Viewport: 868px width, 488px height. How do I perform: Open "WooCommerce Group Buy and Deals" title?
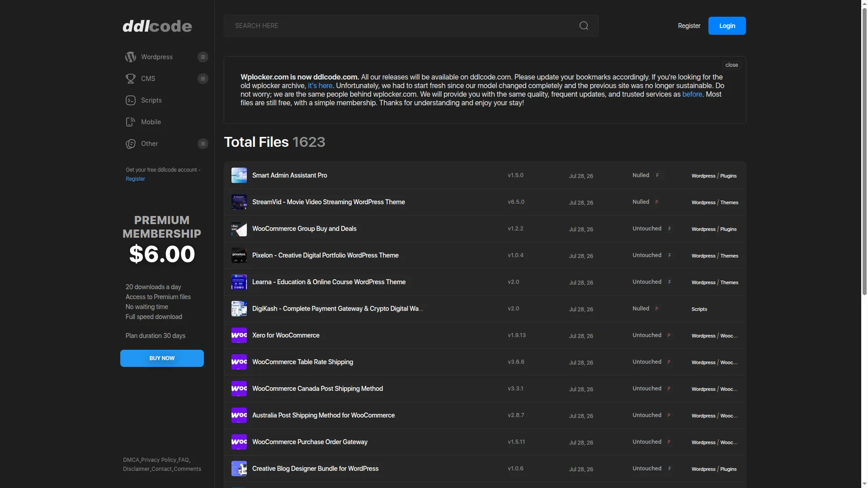point(304,229)
